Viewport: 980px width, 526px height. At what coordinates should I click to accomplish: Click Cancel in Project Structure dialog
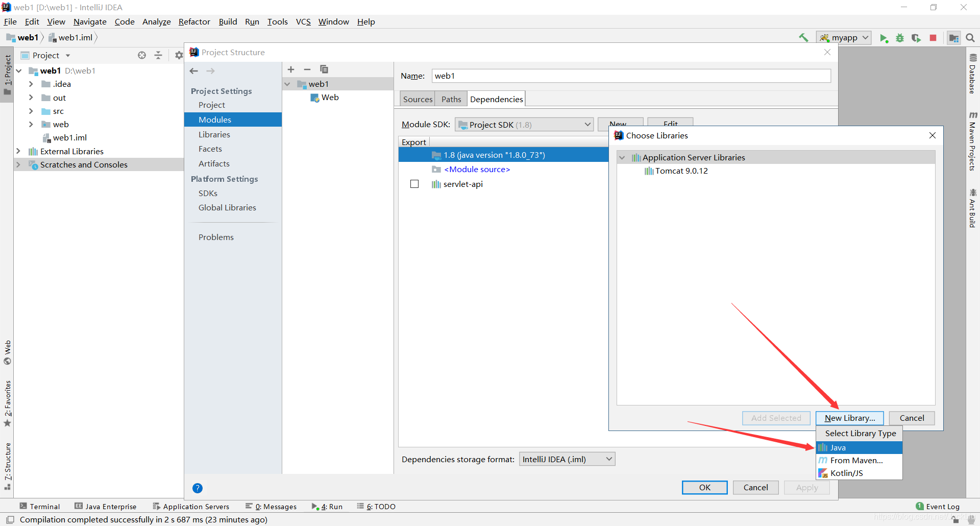point(755,487)
